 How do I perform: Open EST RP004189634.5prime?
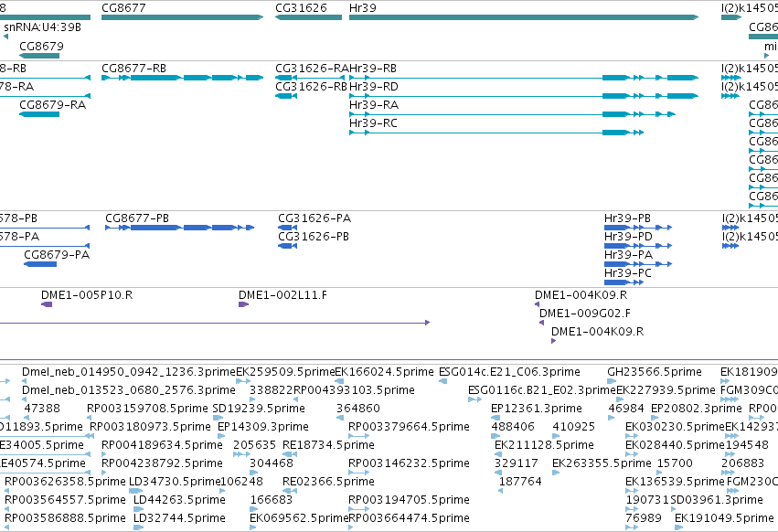tap(162, 446)
